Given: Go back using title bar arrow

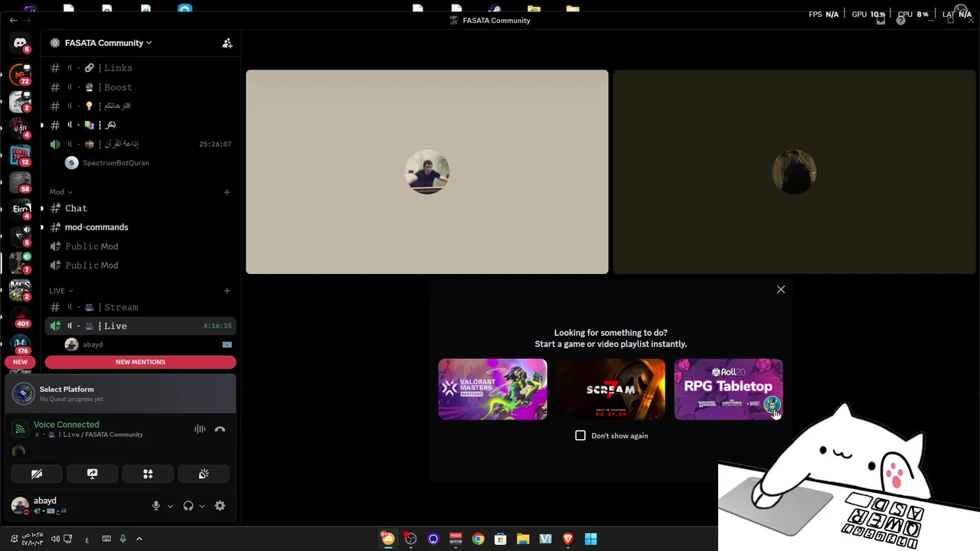Looking at the screenshot, I should pyautogui.click(x=14, y=21).
